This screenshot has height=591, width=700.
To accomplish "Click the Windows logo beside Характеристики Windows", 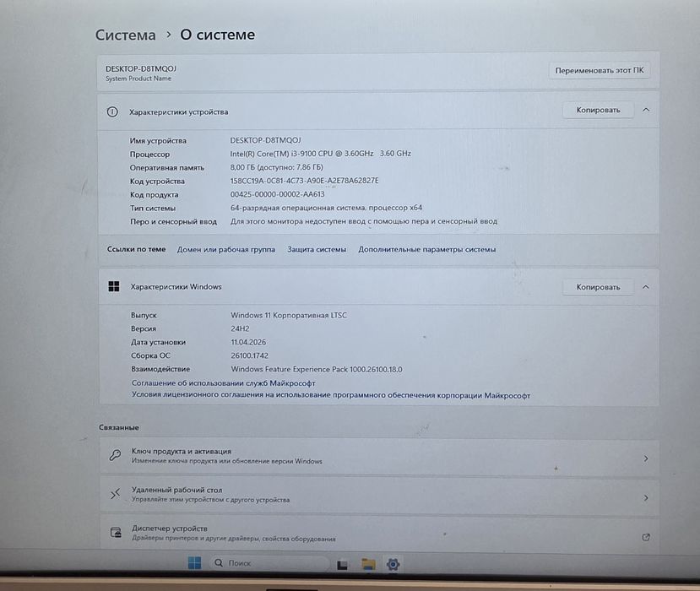I will pyautogui.click(x=114, y=286).
